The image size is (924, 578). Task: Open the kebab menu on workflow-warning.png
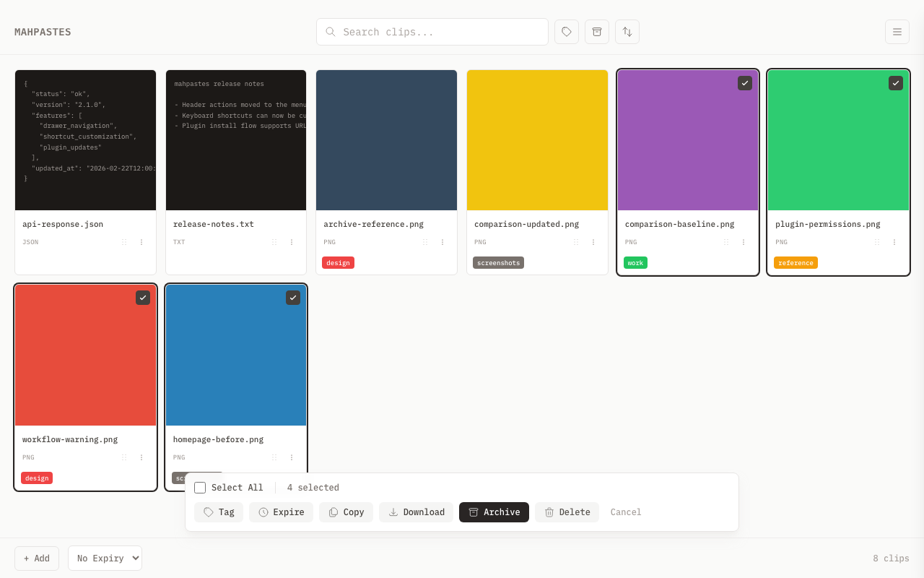[x=141, y=457]
